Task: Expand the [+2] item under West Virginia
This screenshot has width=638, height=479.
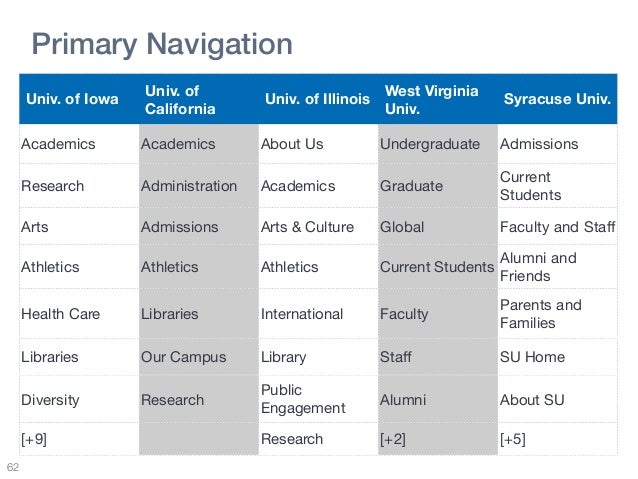Action: click(393, 439)
